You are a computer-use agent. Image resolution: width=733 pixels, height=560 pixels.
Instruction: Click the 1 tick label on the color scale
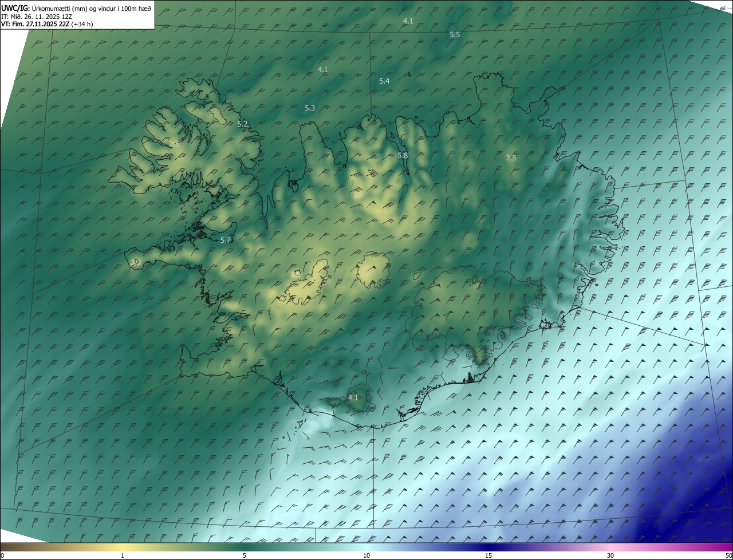tap(123, 555)
